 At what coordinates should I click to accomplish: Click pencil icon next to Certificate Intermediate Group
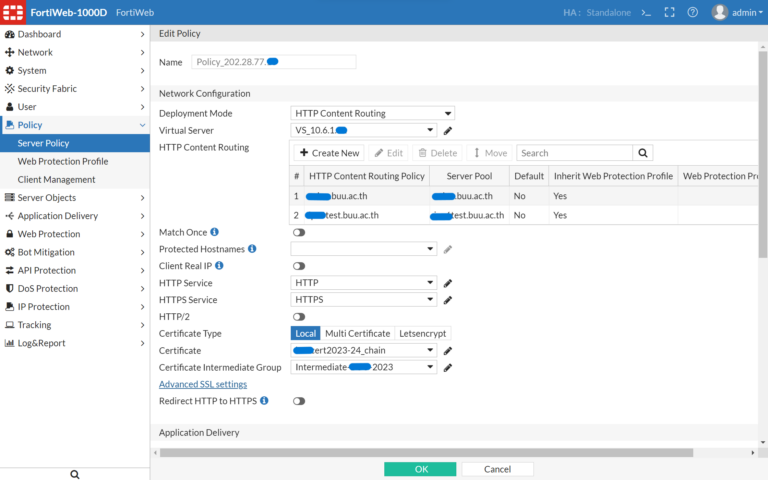(448, 367)
